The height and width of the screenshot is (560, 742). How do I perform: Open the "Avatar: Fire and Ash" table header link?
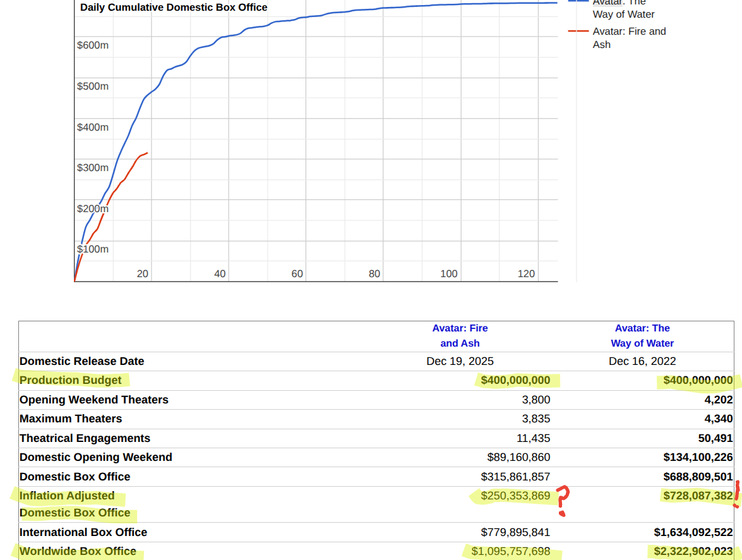460,336
